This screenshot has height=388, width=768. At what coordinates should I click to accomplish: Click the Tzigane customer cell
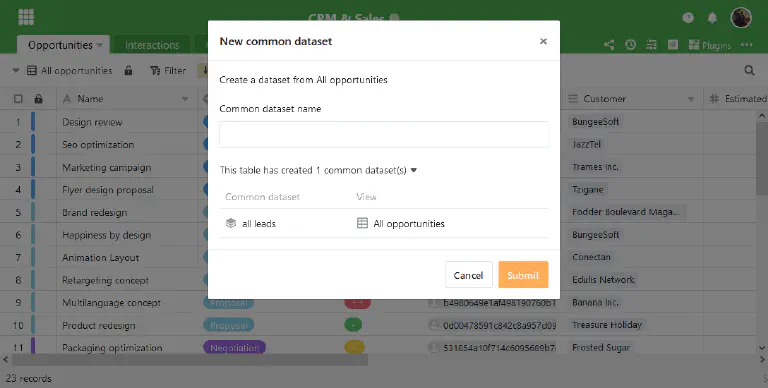[x=587, y=189]
